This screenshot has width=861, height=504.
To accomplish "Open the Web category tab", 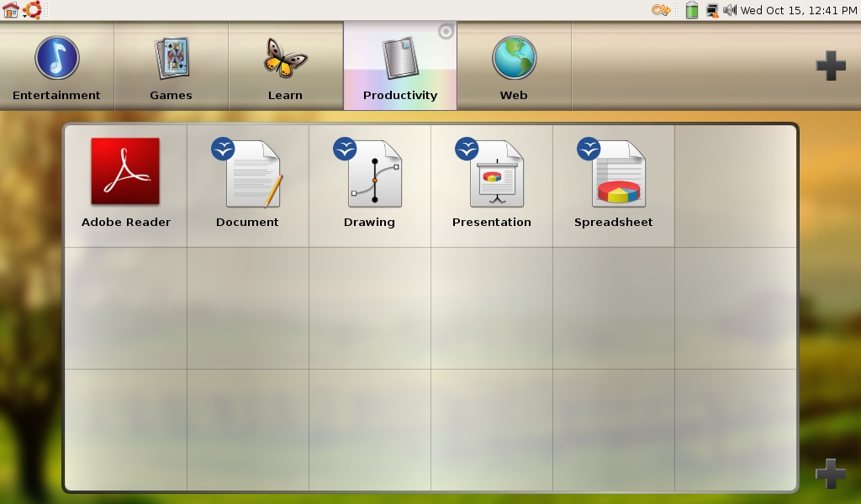I will tap(514, 67).
